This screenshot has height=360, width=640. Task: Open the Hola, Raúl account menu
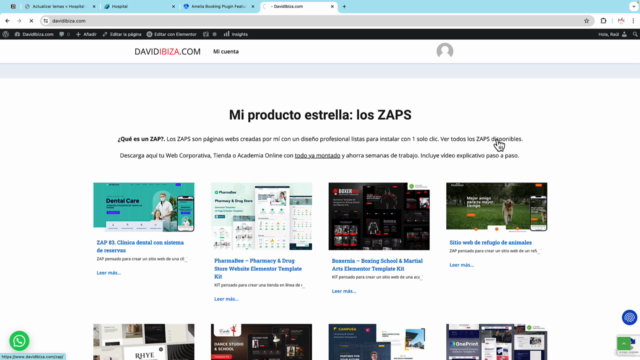(x=613, y=34)
